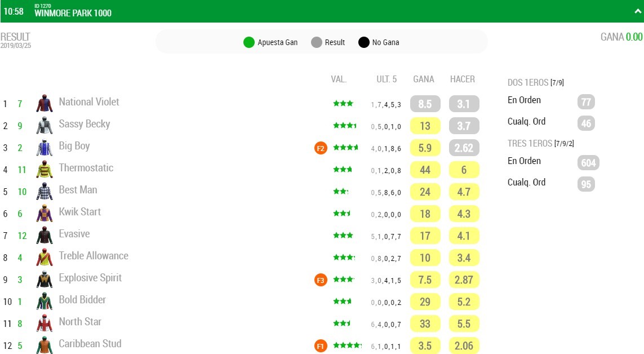Click the F3 badge next to Explosive Spirit
Screen dimensions: 644x354
coord(321,281)
